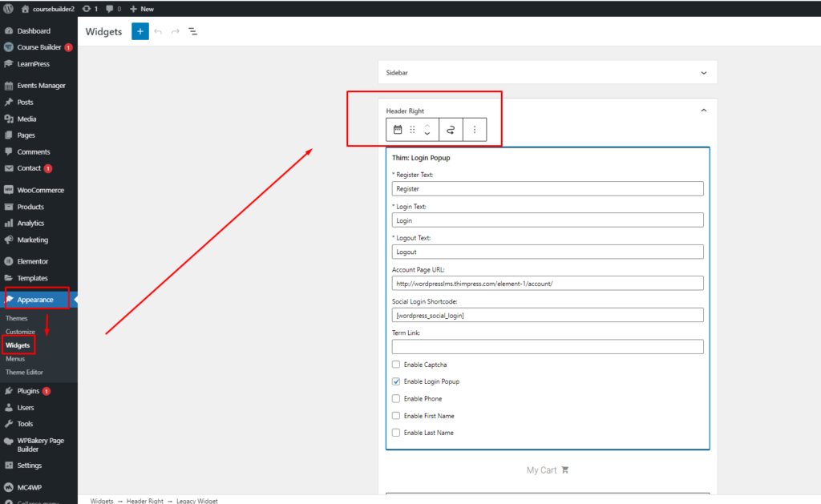Open Course Builder menu item

pos(38,47)
